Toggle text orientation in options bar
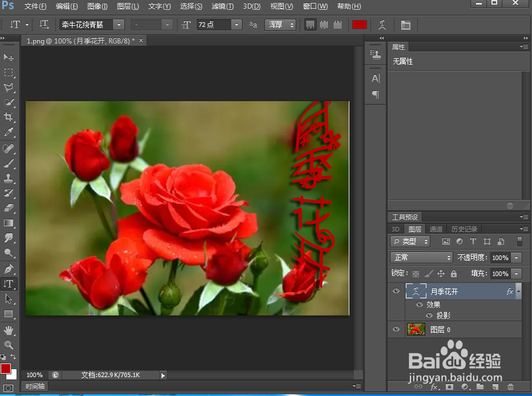Image resolution: width=532 pixels, height=396 pixels. (x=44, y=25)
